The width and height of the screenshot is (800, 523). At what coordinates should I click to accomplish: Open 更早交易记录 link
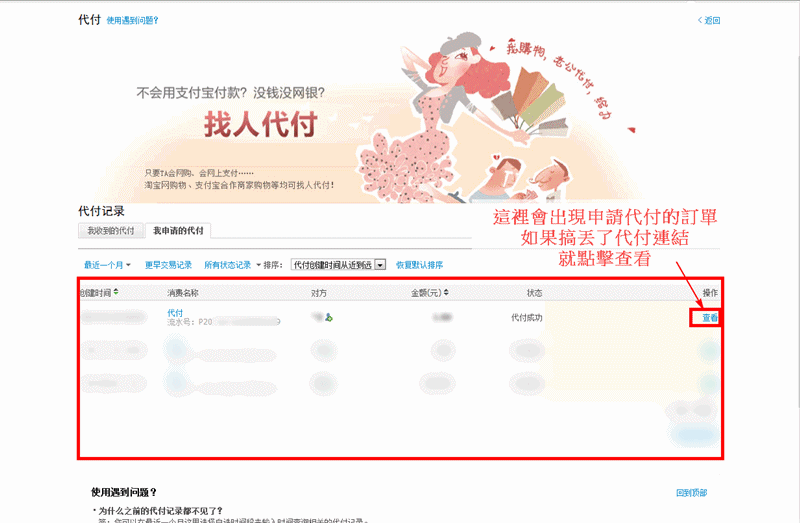pos(168,265)
